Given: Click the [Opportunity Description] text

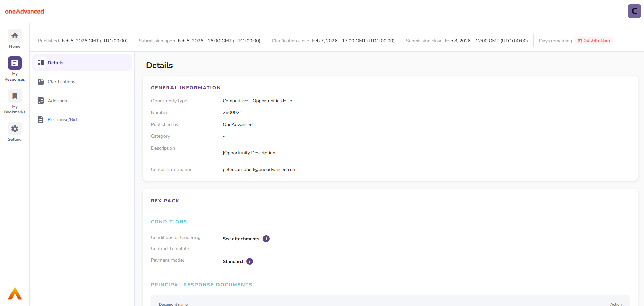Looking at the screenshot, I should point(250,153).
